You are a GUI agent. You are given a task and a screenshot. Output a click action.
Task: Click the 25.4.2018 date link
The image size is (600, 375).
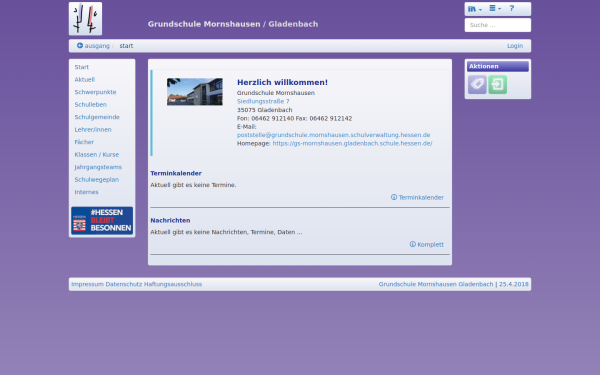tap(514, 284)
